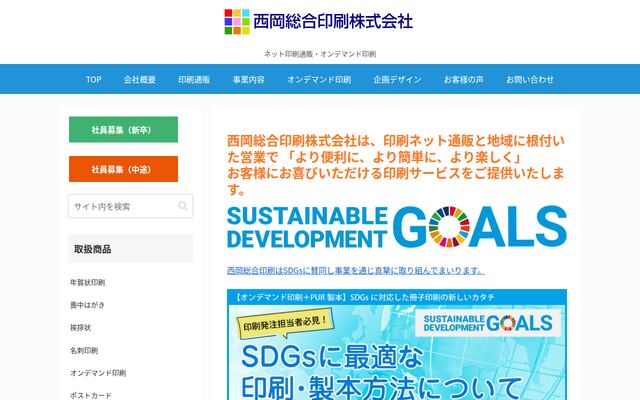Open the TOP menu item
Screen dimensions: 640x400
coord(93,80)
